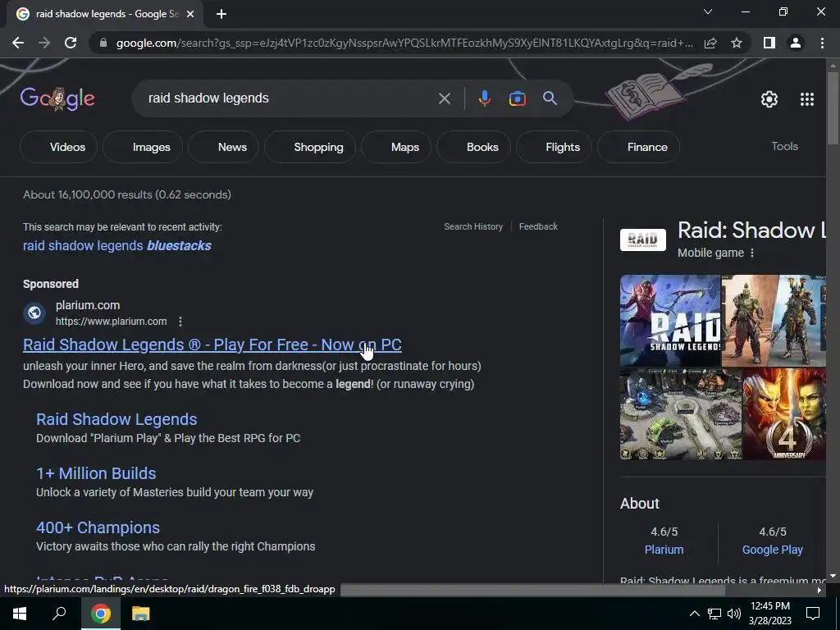The width and height of the screenshot is (840, 630).
Task: Click the Feedback link
Action: (x=538, y=226)
